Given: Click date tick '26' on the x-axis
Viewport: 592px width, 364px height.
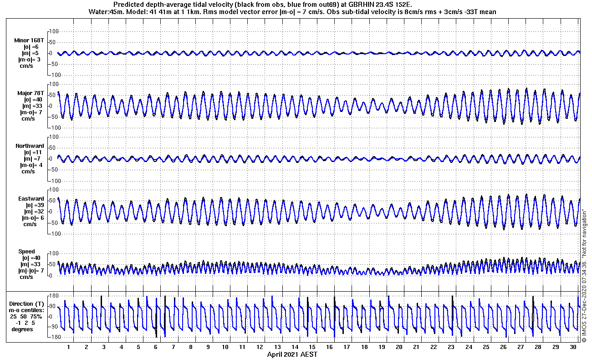Looking at the screenshot, I should pyautogui.click(x=503, y=347).
